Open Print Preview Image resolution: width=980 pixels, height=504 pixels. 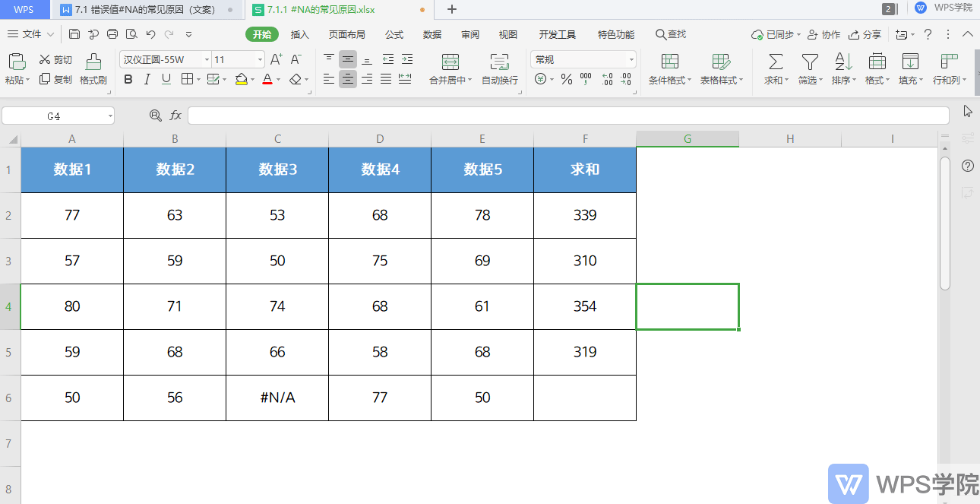(131, 34)
